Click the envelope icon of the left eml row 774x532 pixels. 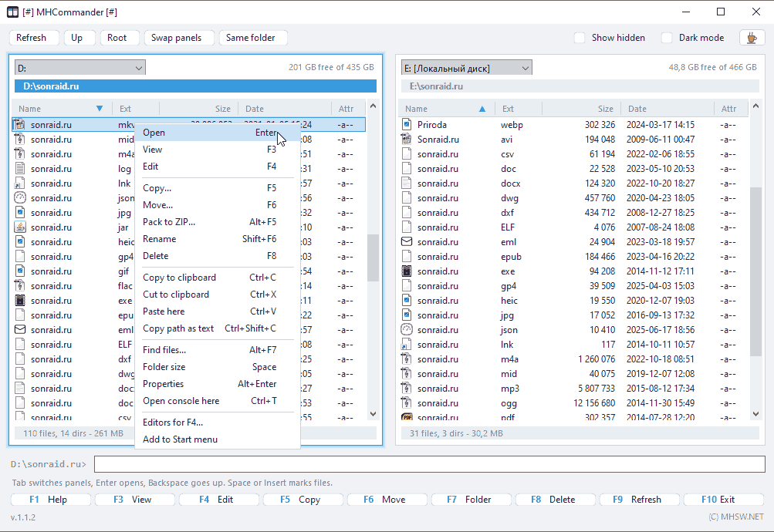[20, 330]
